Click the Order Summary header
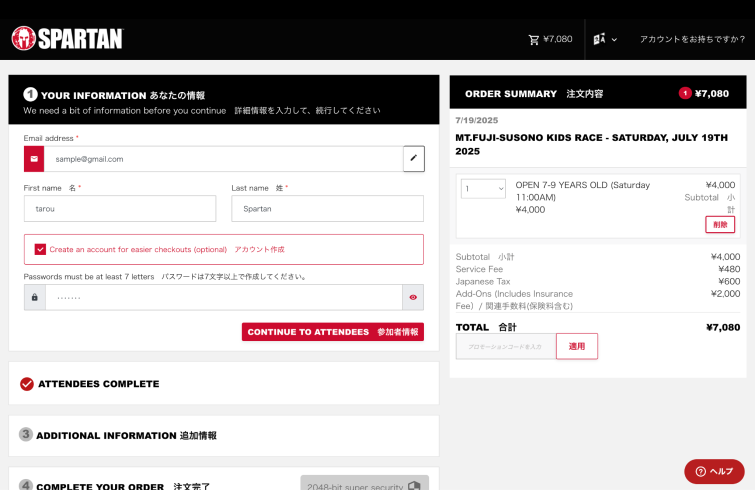Viewport: 755px width, 490px height. click(598, 92)
